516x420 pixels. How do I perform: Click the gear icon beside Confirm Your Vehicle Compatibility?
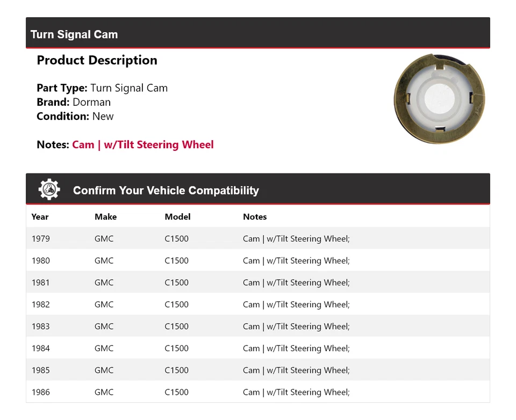49,190
